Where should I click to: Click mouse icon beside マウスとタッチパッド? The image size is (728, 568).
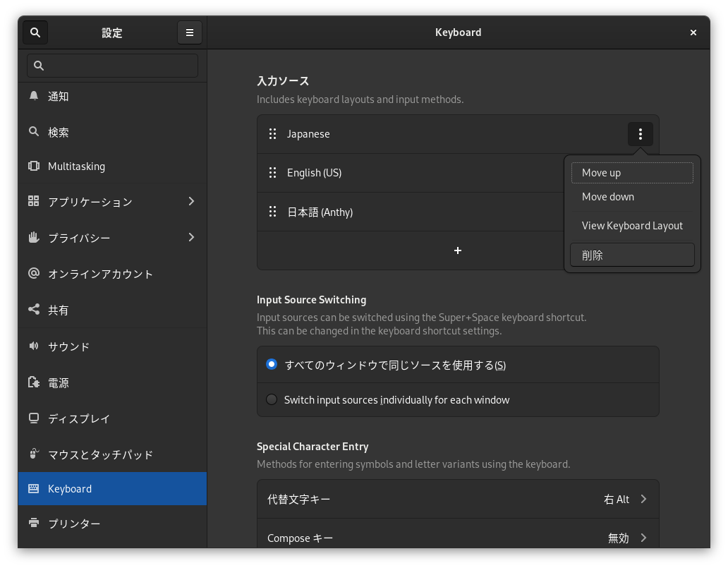pyautogui.click(x=33, y=453)
